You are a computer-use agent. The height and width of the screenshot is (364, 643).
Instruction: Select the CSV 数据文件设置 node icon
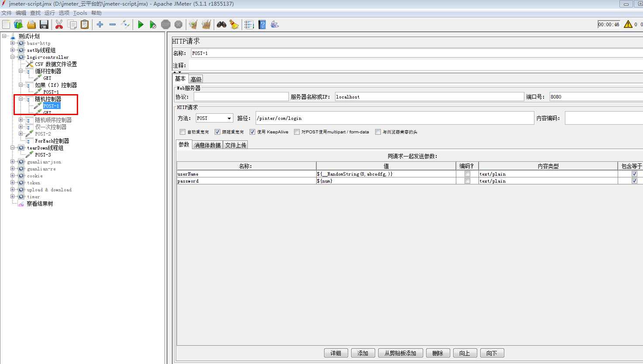pos(30,64)
